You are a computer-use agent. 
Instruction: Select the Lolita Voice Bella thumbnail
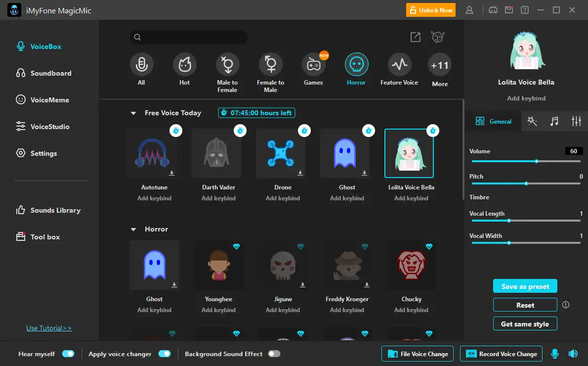[409, 153]
